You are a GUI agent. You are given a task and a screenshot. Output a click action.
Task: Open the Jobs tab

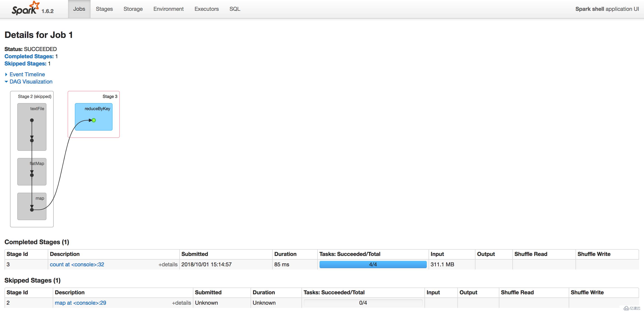(x=79, y=9)
